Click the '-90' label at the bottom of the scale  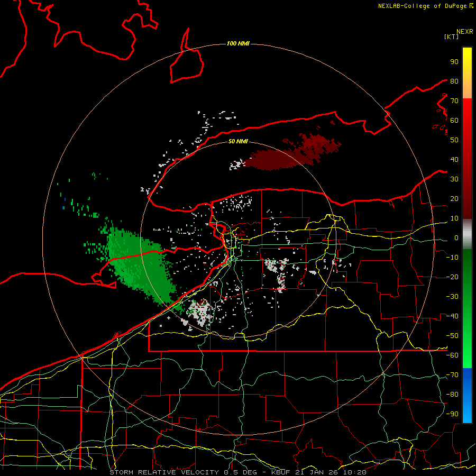point(452,414)
